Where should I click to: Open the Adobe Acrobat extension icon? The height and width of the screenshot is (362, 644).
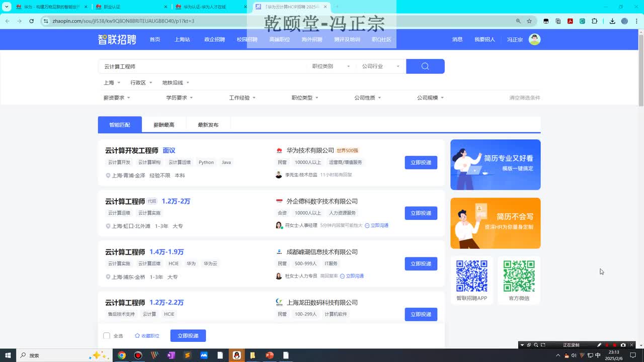pyautogui.click(x=570, y=21)
